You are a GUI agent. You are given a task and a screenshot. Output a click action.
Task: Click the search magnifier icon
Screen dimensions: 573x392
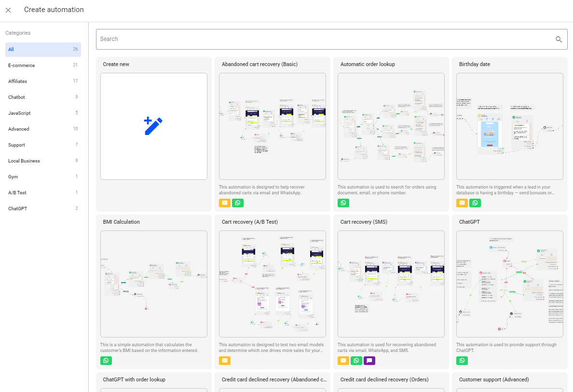coord(559,40)
